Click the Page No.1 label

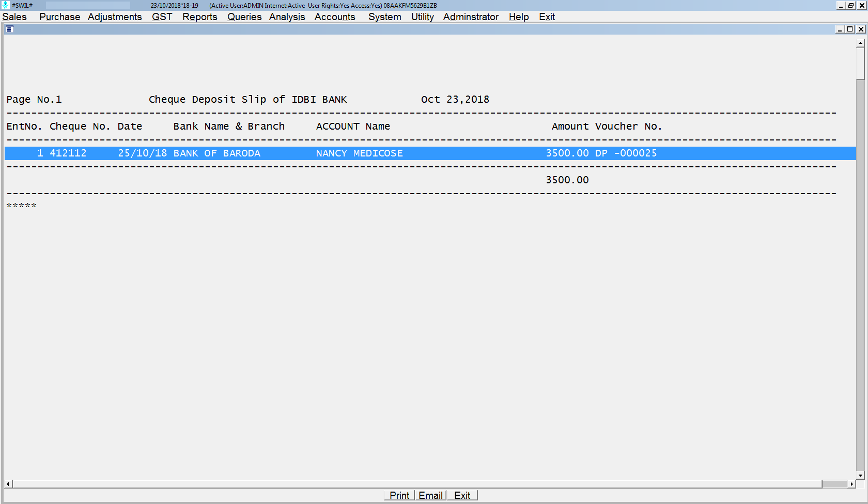(x=34, y=100)
